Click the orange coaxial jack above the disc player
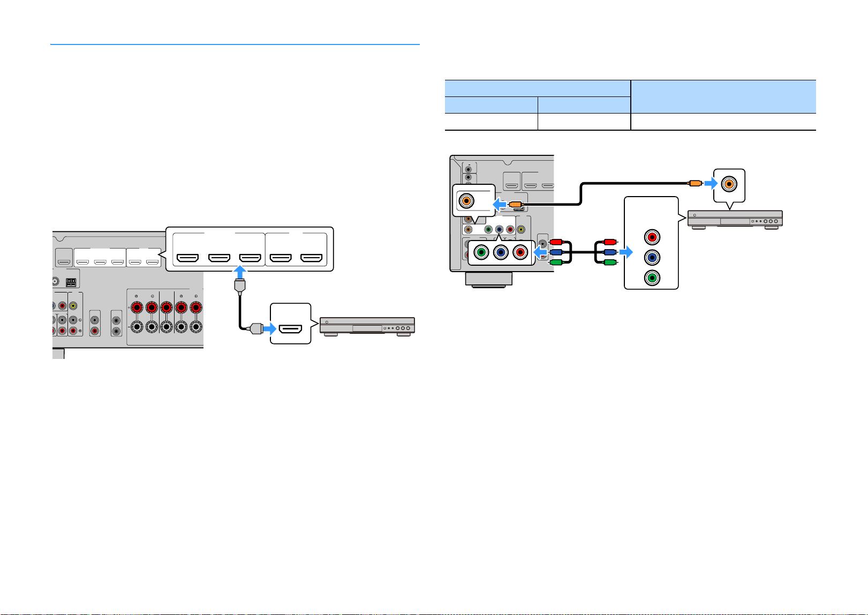This screenshot has width=868, height=615. click(x=728, y=184)
